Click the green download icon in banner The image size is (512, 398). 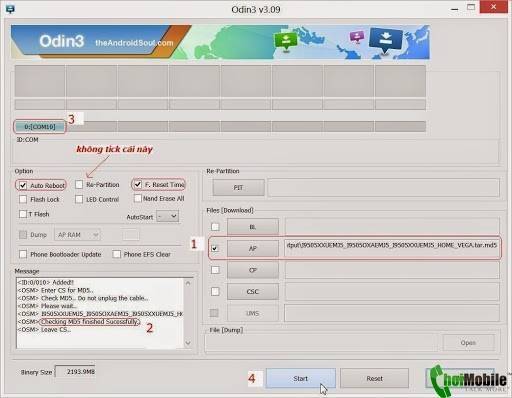tap(286, 41)
